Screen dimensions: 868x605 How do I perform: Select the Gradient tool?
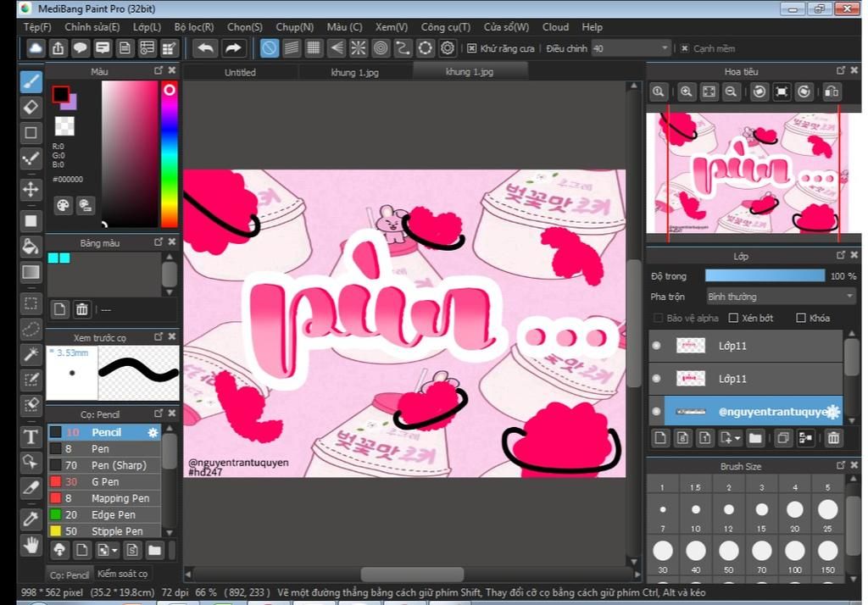(x=31, y=272)
